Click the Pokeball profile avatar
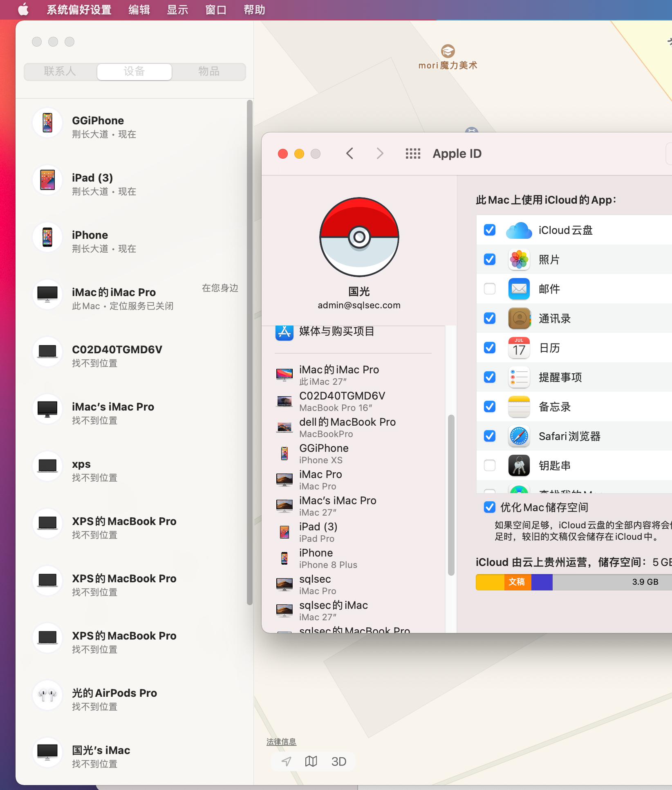The image size is (672, 790). click(359, 237)
